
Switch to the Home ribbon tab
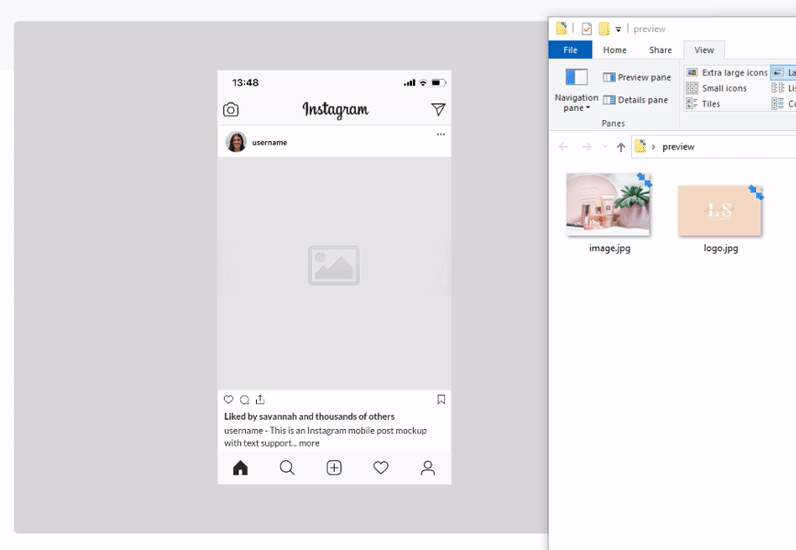pos(615,50)
